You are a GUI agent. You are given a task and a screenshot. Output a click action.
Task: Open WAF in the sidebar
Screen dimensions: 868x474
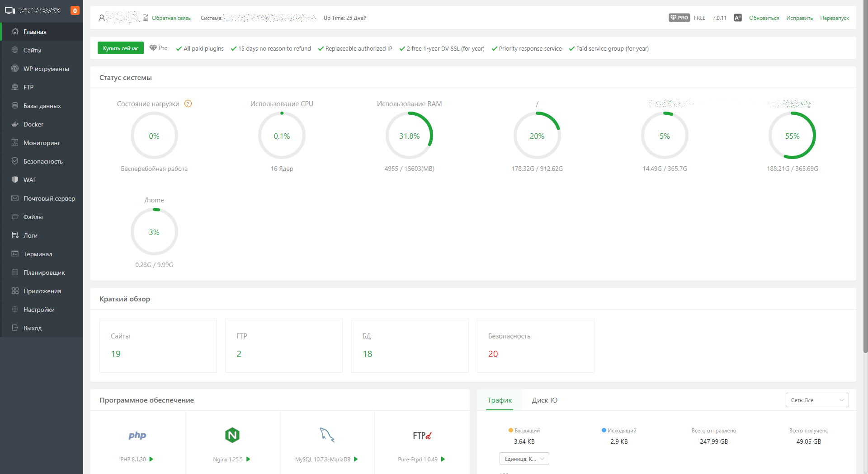click(x=30, y=180)
